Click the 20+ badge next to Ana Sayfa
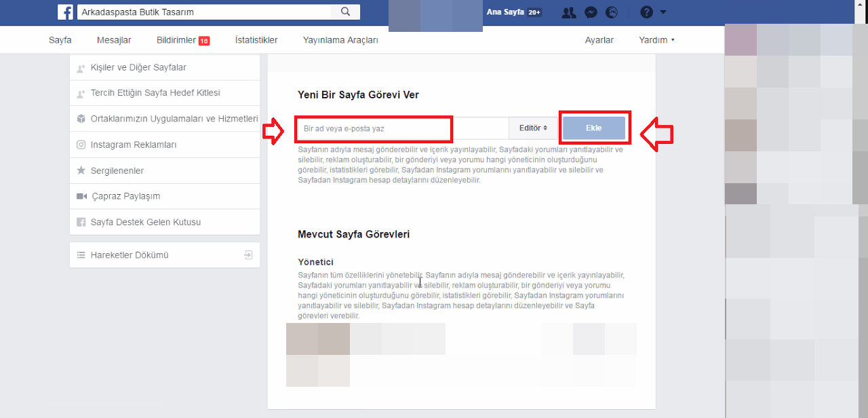The image size is (868, 418). point(534,12)
